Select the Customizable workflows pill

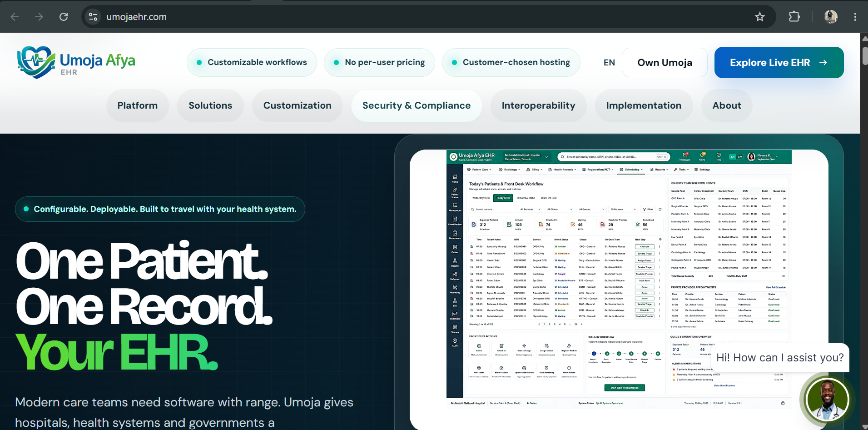pos(252,62)
